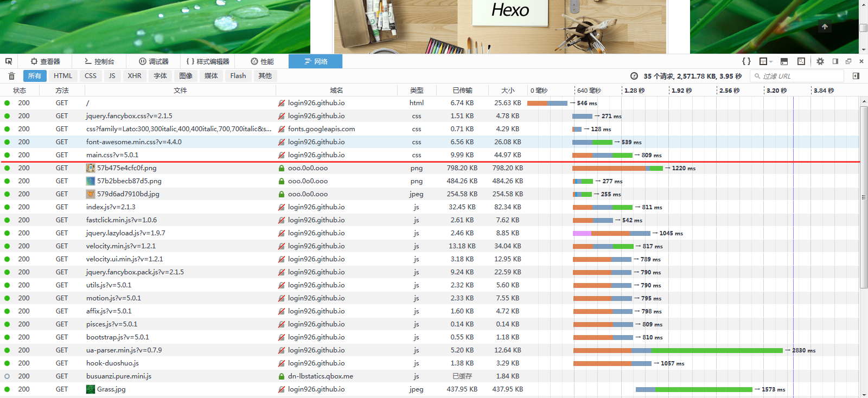Enable the XHR filter button

[x=135, y=76]
